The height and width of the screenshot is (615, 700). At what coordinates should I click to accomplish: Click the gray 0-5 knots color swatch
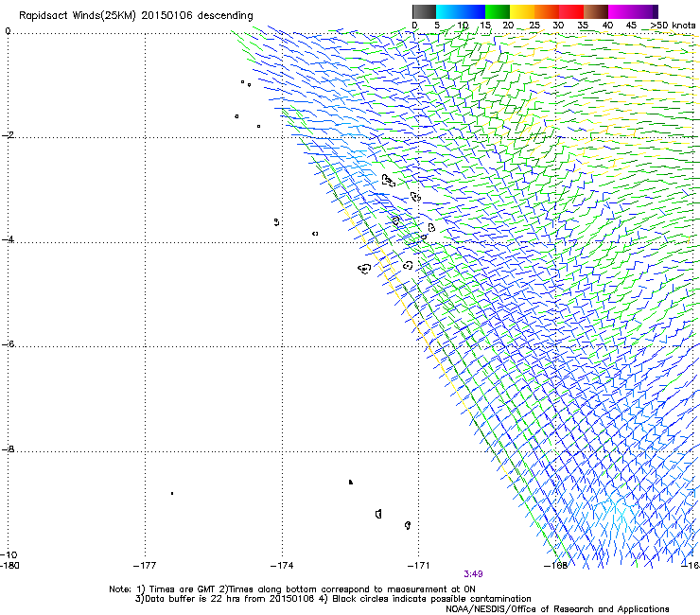point(424,11)
